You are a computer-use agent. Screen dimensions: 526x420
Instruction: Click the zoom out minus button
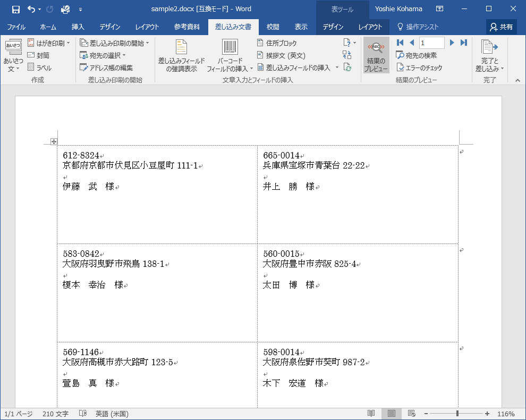tap(426, 414)
